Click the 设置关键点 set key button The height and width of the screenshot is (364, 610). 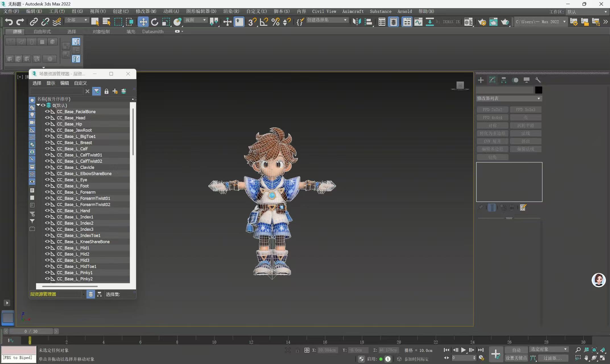click(516, 358)
